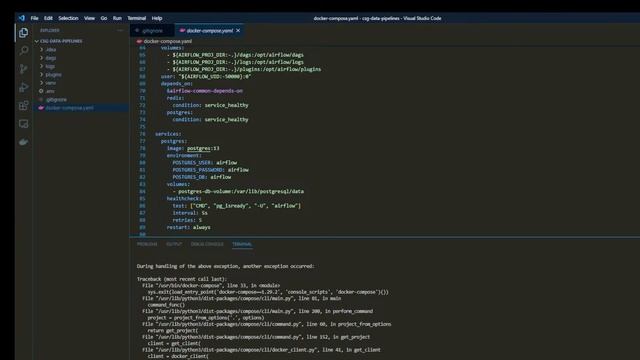Click the 'During handling of the above exception' line

226,266
